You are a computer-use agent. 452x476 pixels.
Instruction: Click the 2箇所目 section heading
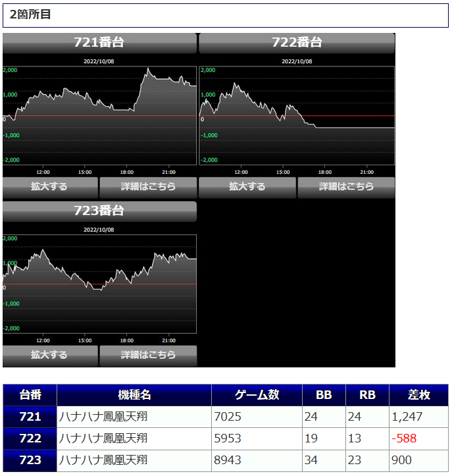pos(226,15)
